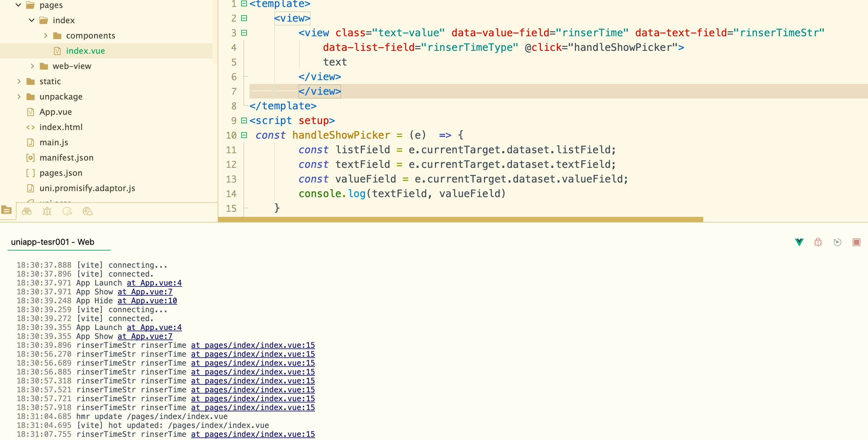Image resolution: width=868 pixels, height=440 pixels.
Task: Click the Vue devtools icon in console
Action: (x=799, y=242)
